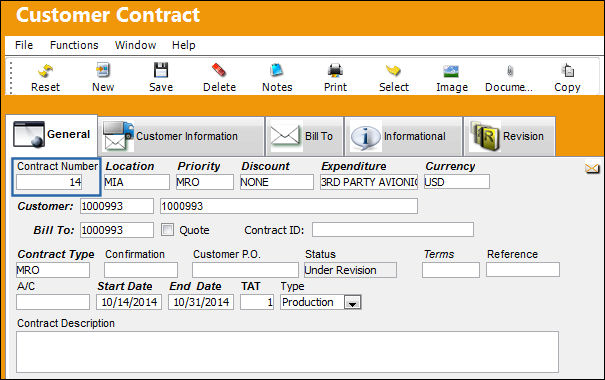Expand the Type Production dropdown
The height and width of the screenshot is (380, 605).
coord(352,302)
